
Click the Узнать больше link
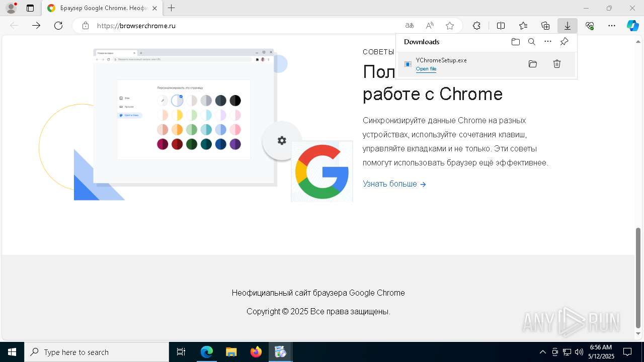(394, 184)
